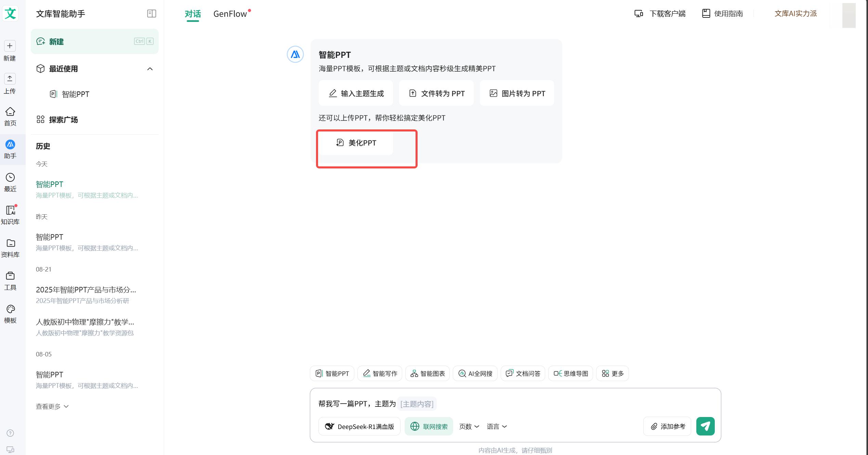The image size is (868, 455).
Task: Switch to the GenFlow tab
Action: (x=230, y=14)
